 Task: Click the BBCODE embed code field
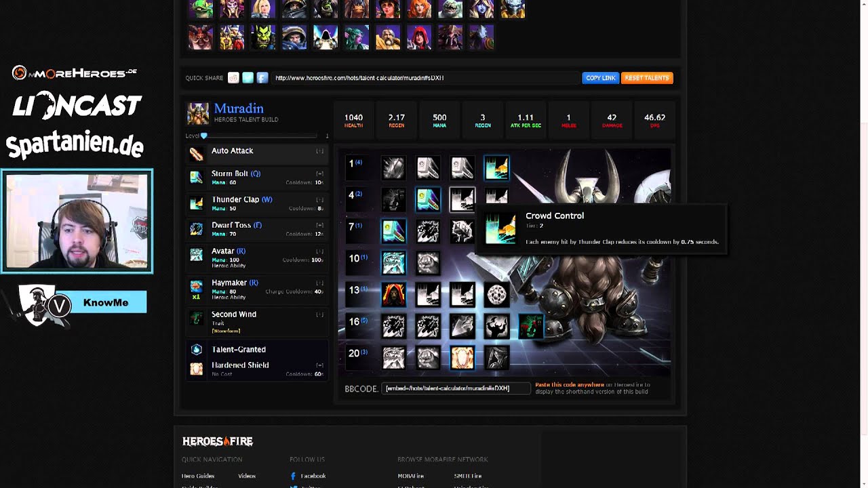tap(456, 388)
